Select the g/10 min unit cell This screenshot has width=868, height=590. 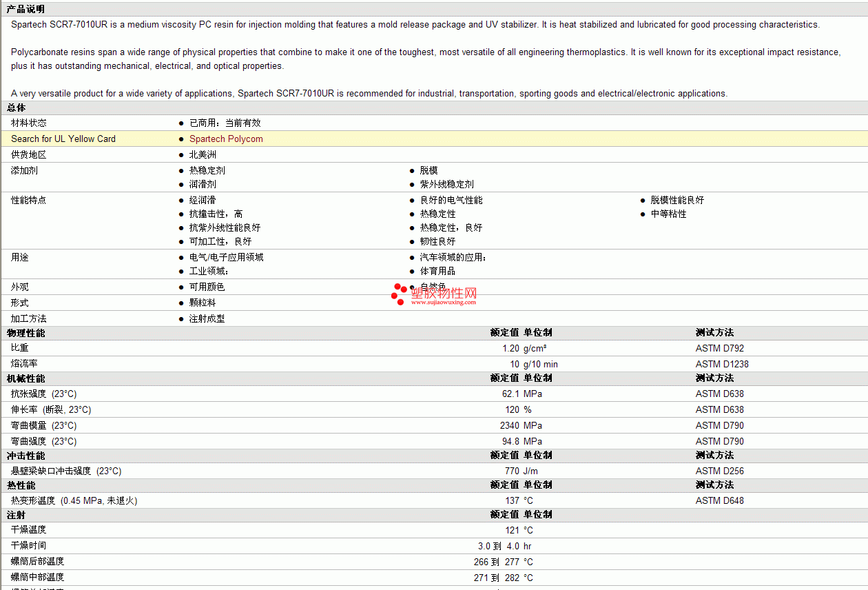541,364
